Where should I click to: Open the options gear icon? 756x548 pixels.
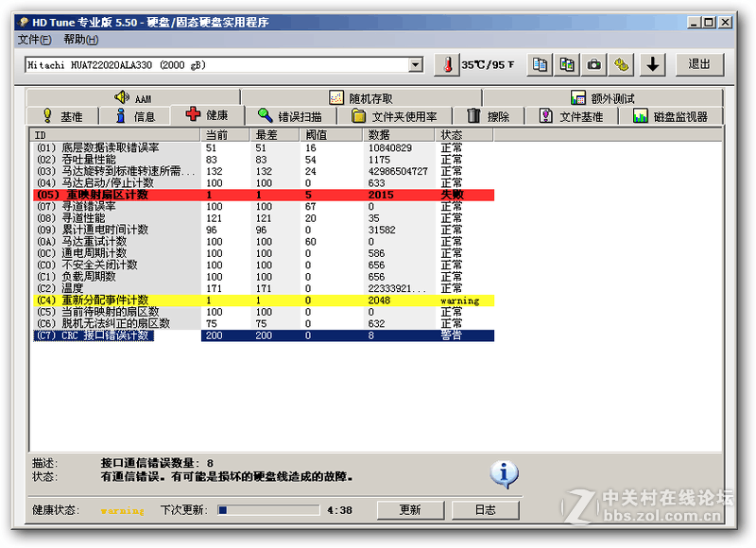621,64
